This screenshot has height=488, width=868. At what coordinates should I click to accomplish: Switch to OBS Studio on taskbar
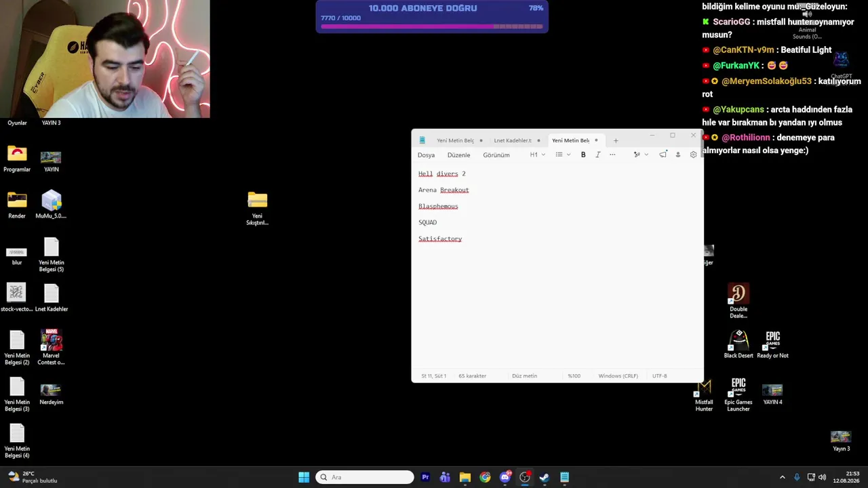tap(525, 477)
